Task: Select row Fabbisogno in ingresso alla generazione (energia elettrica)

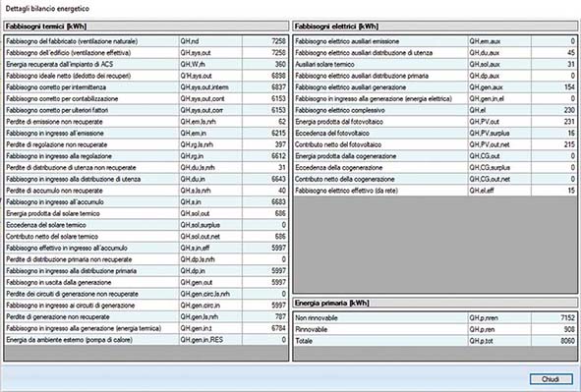Action: [435, 98]
